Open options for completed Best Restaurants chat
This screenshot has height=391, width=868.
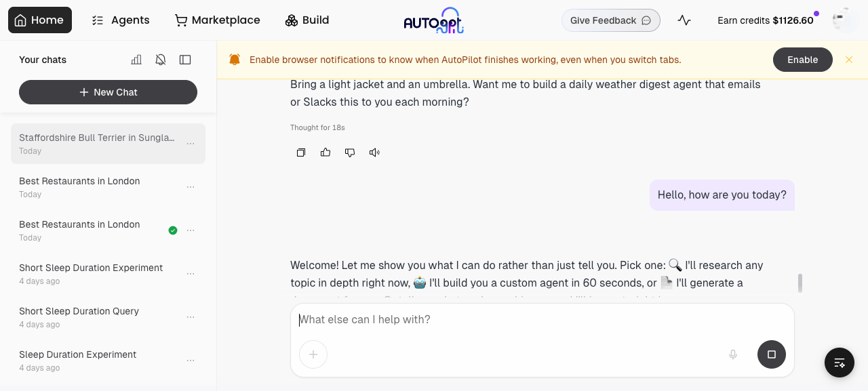pyautogui.click(x=191, y=230)
